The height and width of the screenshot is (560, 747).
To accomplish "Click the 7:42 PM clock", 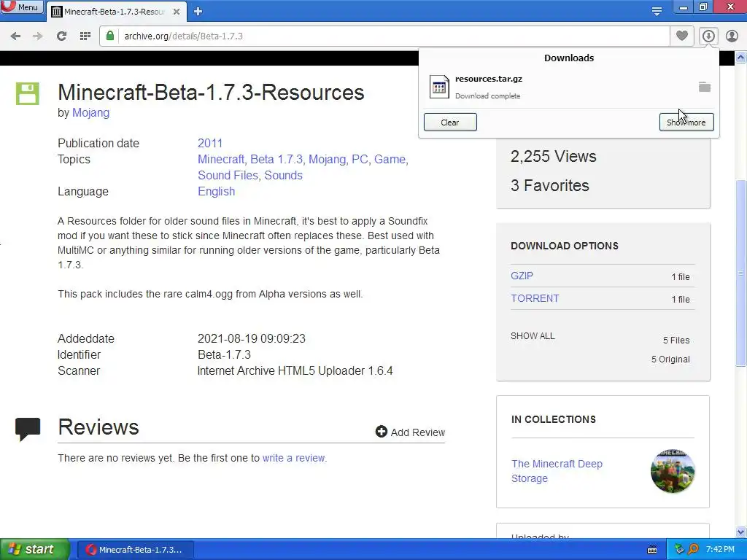I will pyautogui.click(x=720, y=550).
